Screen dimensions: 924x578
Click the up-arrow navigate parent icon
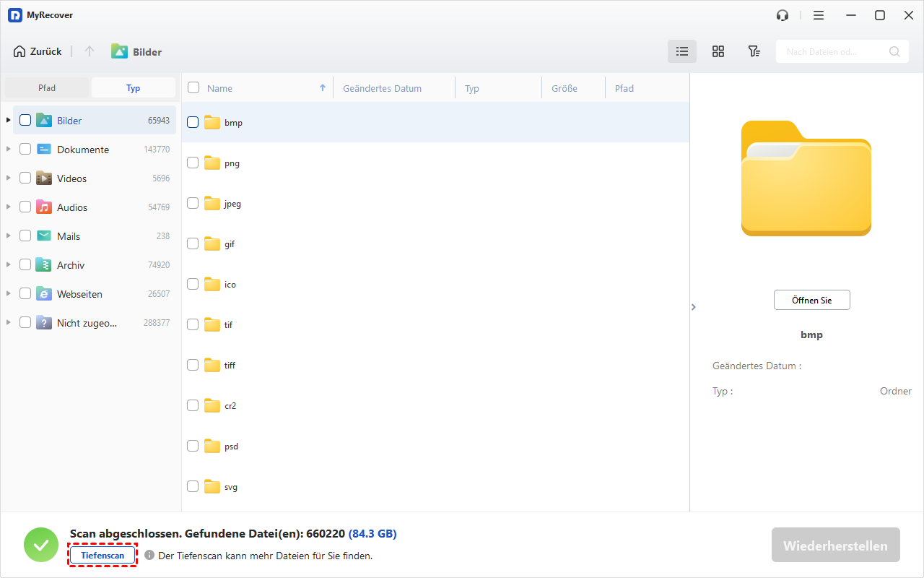pyautogui.click(x=90, y=51)
